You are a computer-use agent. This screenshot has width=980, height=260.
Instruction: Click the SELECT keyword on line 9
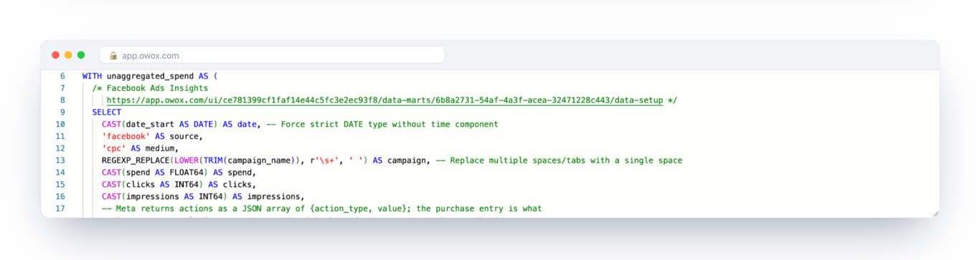(107, 112)
